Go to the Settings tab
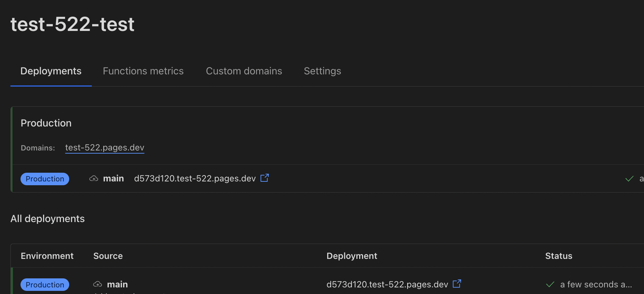Image resolution: width=644 pixels, height=294 pixels. (x=322, y=71)
